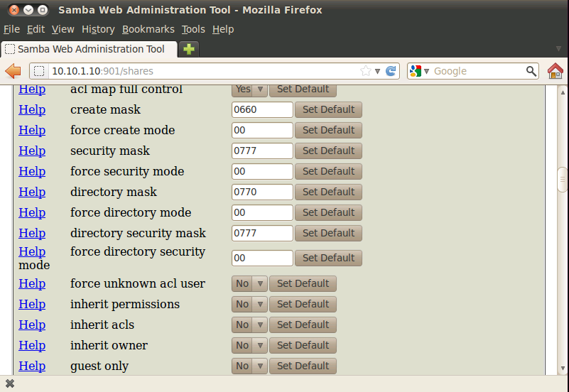
Task: Click the force directory security mode field
Action: click(262, 258)
